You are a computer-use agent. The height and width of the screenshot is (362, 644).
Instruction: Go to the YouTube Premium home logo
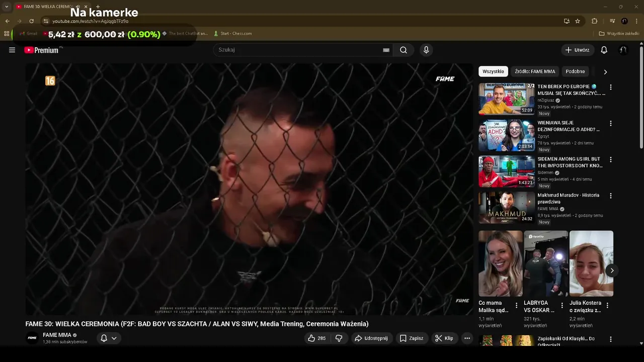pyautogui.click(x=41, y=50)
